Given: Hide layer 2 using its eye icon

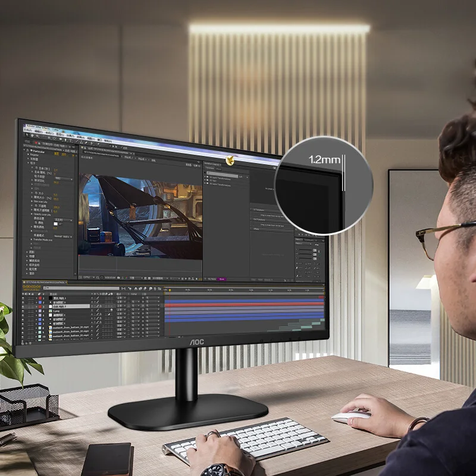Looking at the screenshot, I should [23, 302].
